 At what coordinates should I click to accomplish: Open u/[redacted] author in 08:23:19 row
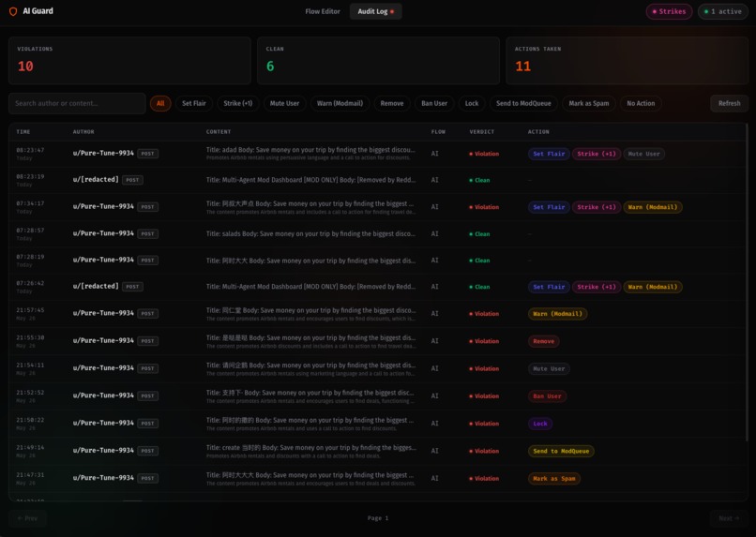pyautogui.click(x=96, y=180)
